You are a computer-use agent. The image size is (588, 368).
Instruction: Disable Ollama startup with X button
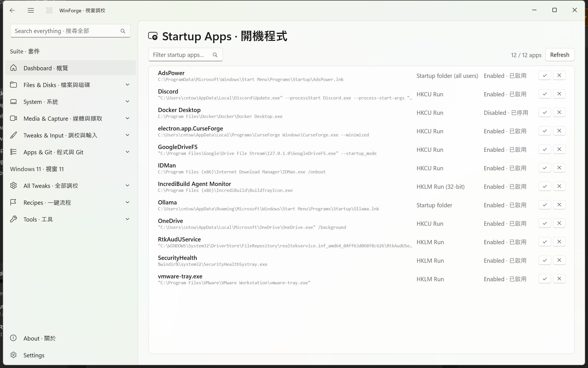559,205
